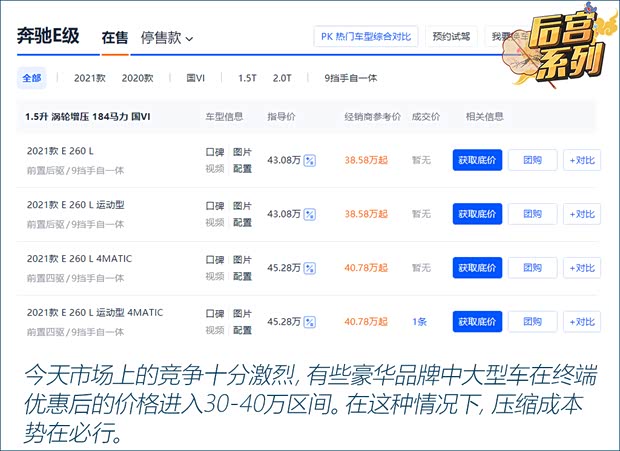Viewport: 620px width, 451px height.
Task: Open 图片 for 2021款 E 260 L
Action: (242, 152)
